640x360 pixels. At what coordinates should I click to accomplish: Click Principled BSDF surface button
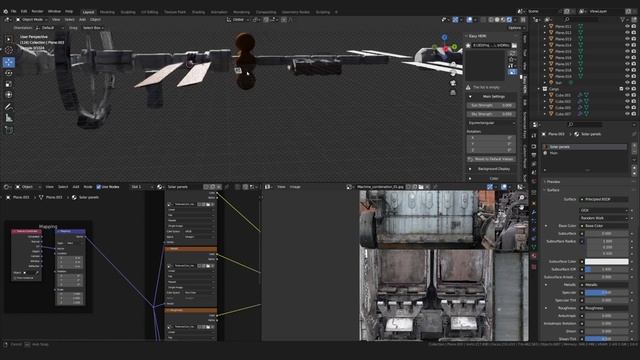[604, 199]
